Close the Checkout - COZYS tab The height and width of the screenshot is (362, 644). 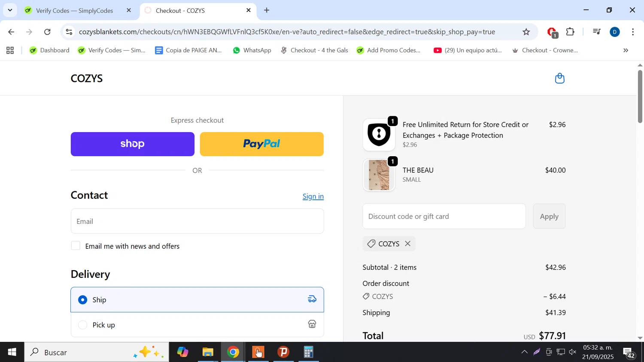point(249,10)
